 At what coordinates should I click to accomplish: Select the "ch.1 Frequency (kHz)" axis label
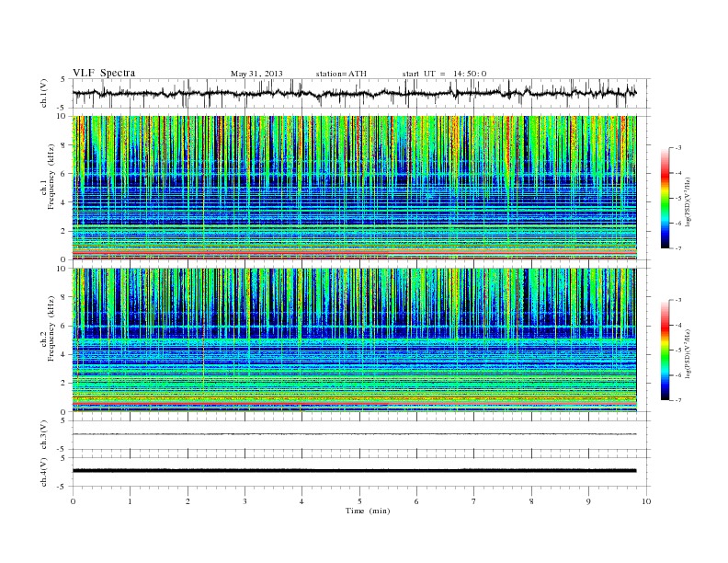48,189
